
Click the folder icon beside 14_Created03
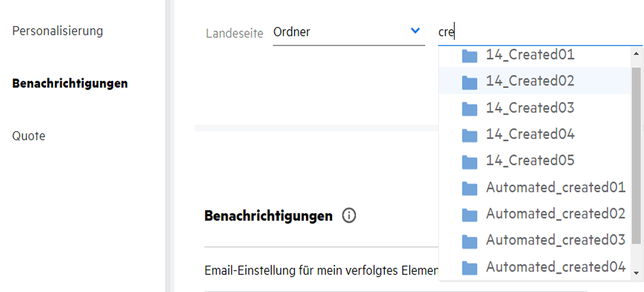tap(469, 109)
